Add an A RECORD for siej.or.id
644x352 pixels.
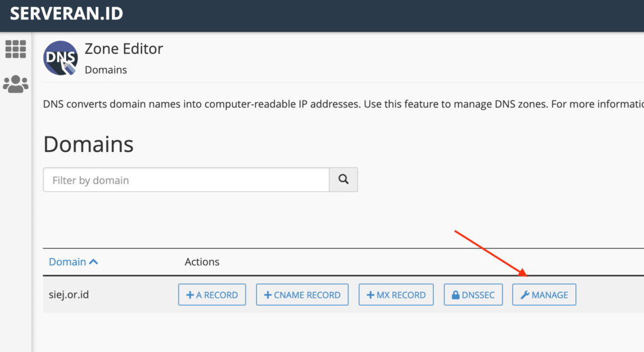(x=212, y=295)
